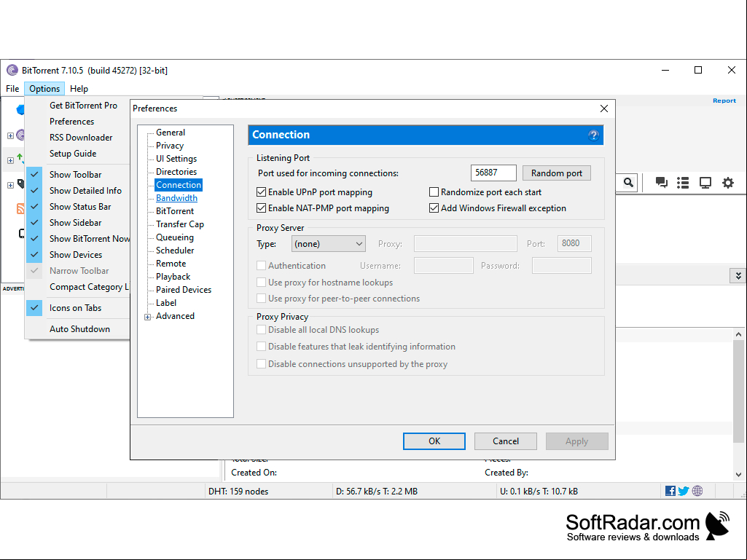Expand the Advanced tree node

coord(148,317)
